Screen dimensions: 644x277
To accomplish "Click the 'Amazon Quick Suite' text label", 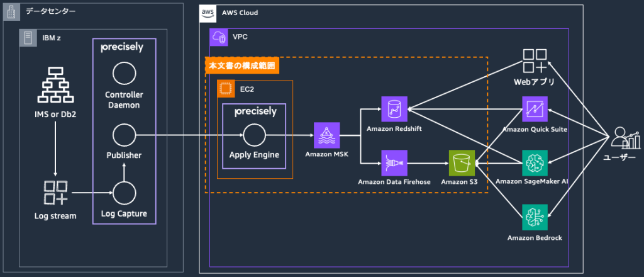I will (x=535, y=130).
